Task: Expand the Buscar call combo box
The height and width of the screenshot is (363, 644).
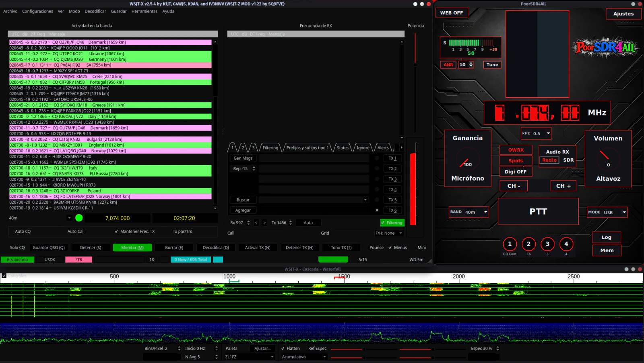Action: pyautogui.click(x=365, y=200)
